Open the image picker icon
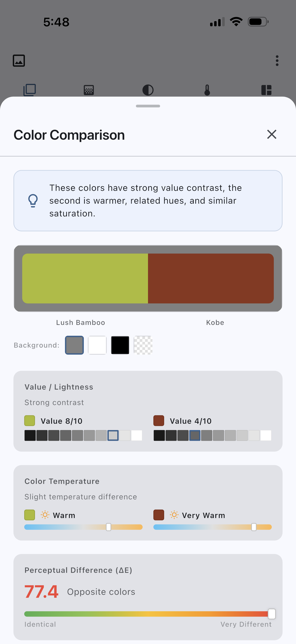This screenshot has height=644, width=296. [19, 60]
